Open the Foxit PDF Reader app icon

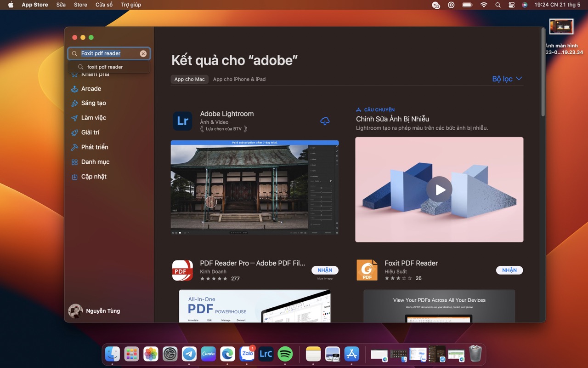367,270
